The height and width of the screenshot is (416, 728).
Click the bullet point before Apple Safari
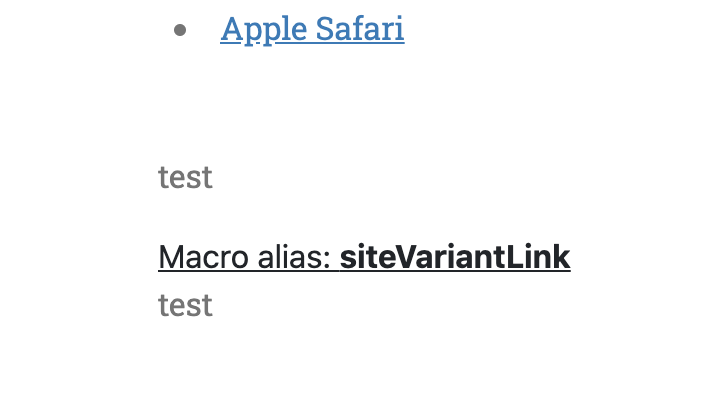pyautogui.click(x=180, y=30)
